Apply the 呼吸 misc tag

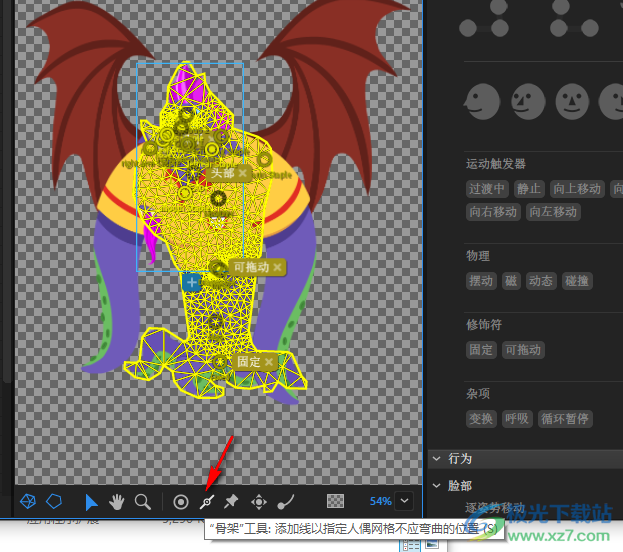click(x=517, y=419)
